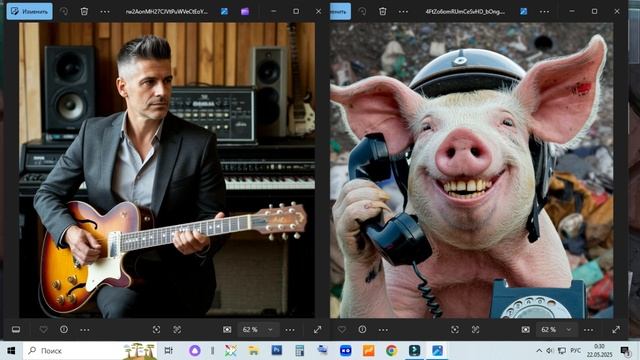Viewport: 640px width, 360px height.
Task: Click the pig with telephone photo
Action: pyautogui.click(x=471, y=170)
